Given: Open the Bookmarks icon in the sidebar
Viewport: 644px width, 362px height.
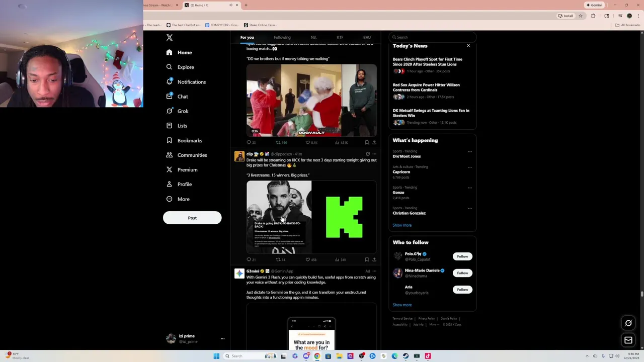Looking at the screenshot, I should click(x=170, y=140).
